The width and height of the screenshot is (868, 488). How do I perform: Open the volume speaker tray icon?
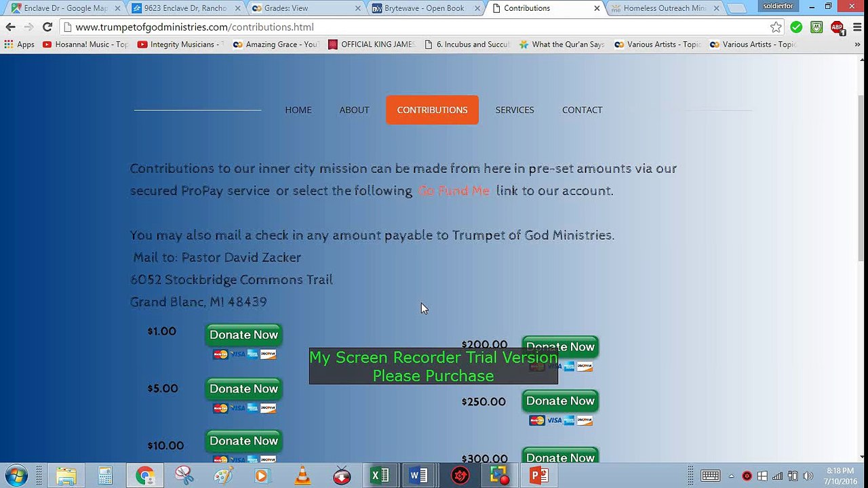[x=808, y=476]
